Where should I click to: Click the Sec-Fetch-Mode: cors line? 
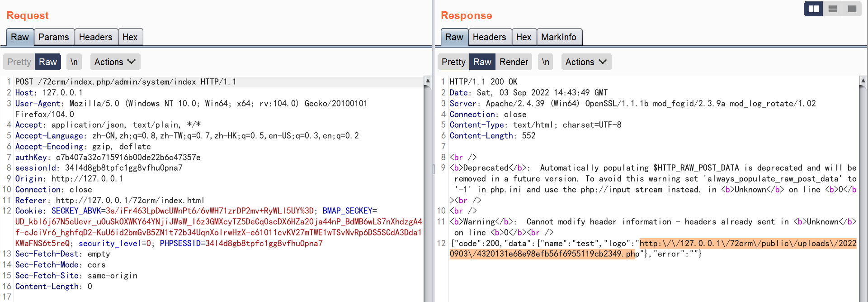pos(61,265)
